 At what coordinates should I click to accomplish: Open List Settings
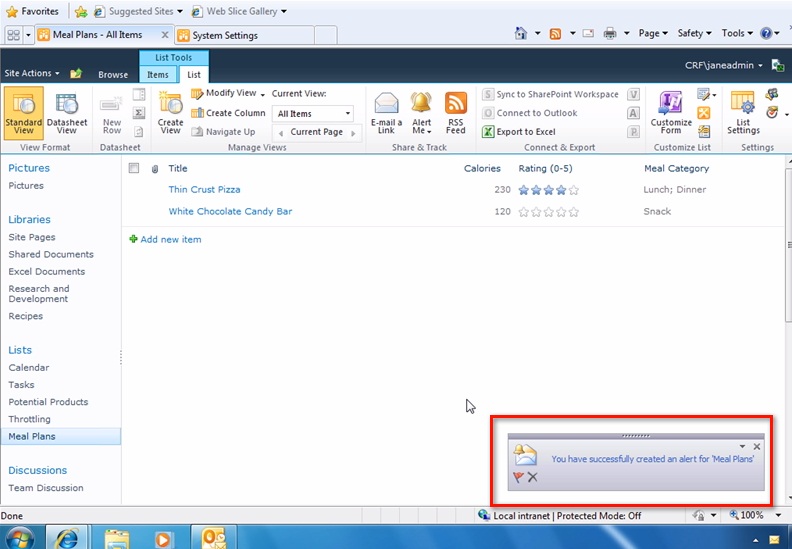point(743,113)
